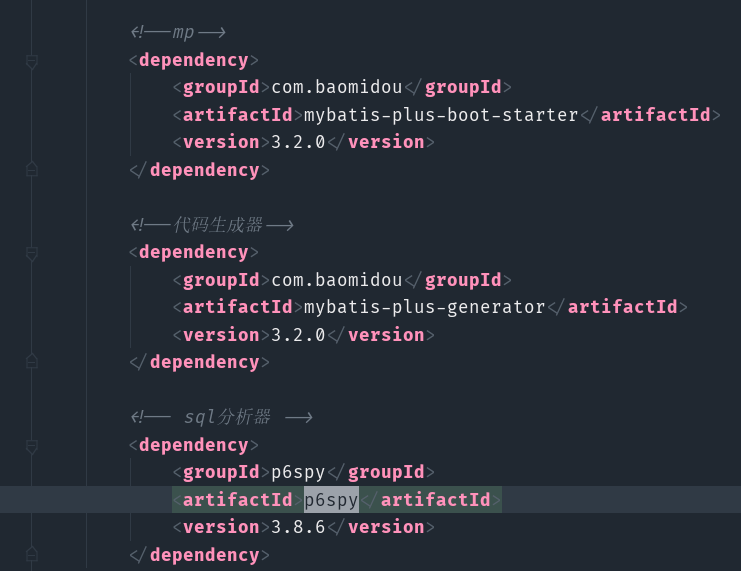The image size is (741, 571).
Task: Click highlighted 'p6spy' in the artifactId line
Action: click(x=331, y=500)
